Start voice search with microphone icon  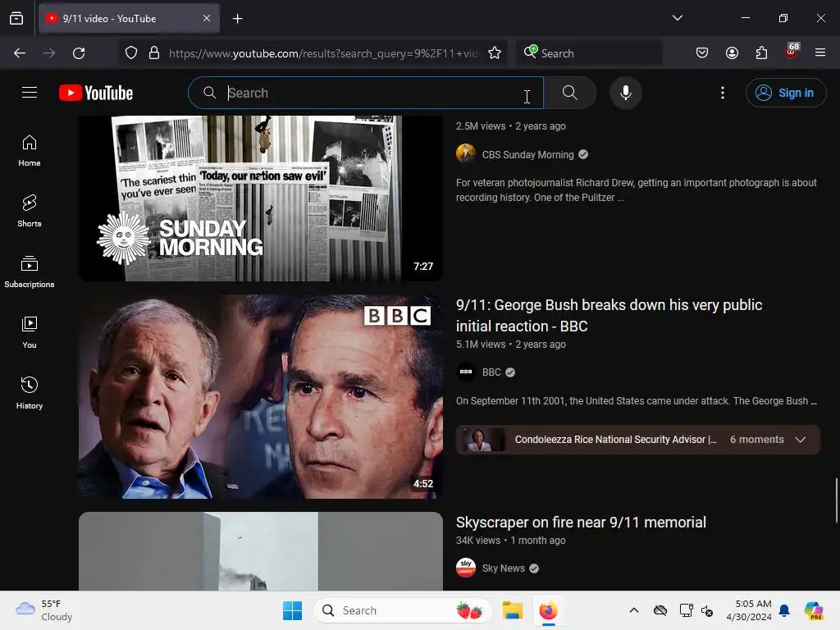tap(625, 93)
